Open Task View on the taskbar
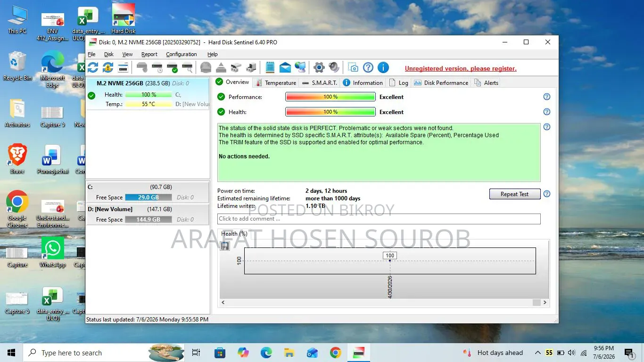644x362 pixels. pos(196,353)
